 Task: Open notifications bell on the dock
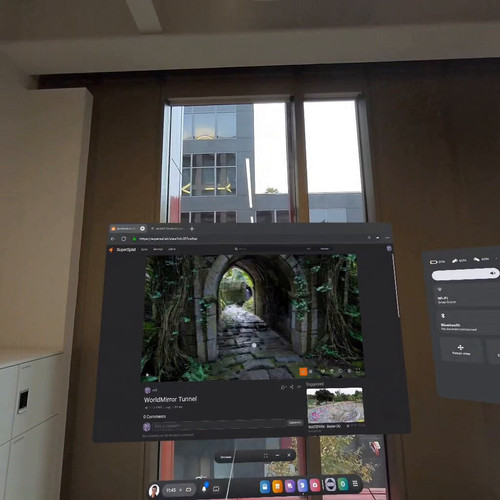(204, 489)
